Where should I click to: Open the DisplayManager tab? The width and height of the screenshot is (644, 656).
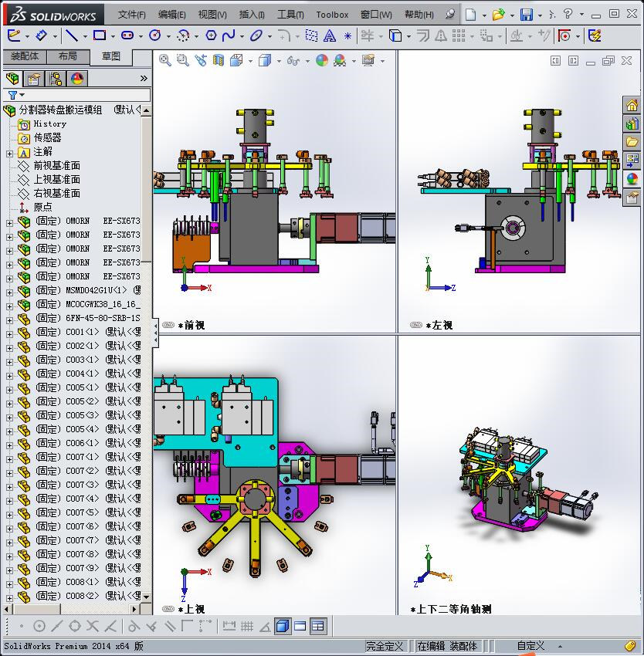point(77,78)
